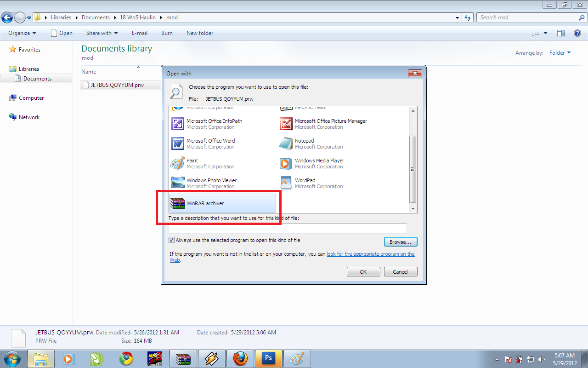Click the Browse... button
This screenshot has width=588, height=368.
click(401, 242)
